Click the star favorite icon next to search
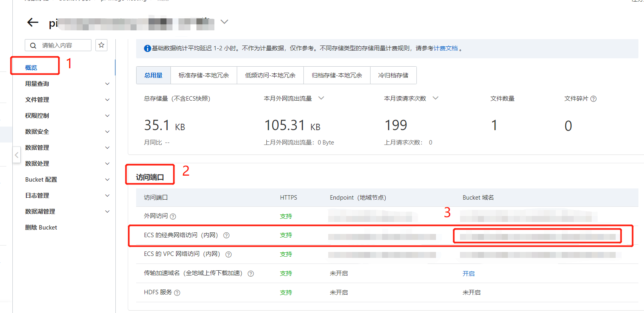Image resolution: width=644 pixels, height=313 pixels. (x=101, y=45)
